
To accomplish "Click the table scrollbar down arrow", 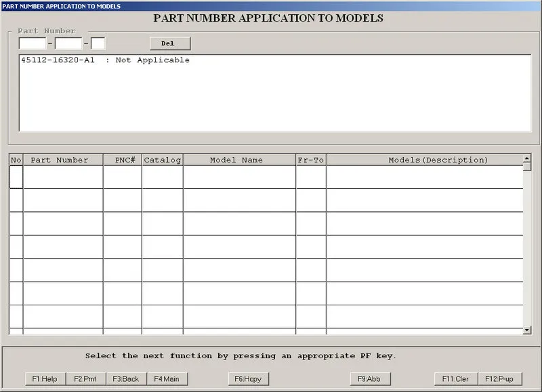I will (527, 330).
